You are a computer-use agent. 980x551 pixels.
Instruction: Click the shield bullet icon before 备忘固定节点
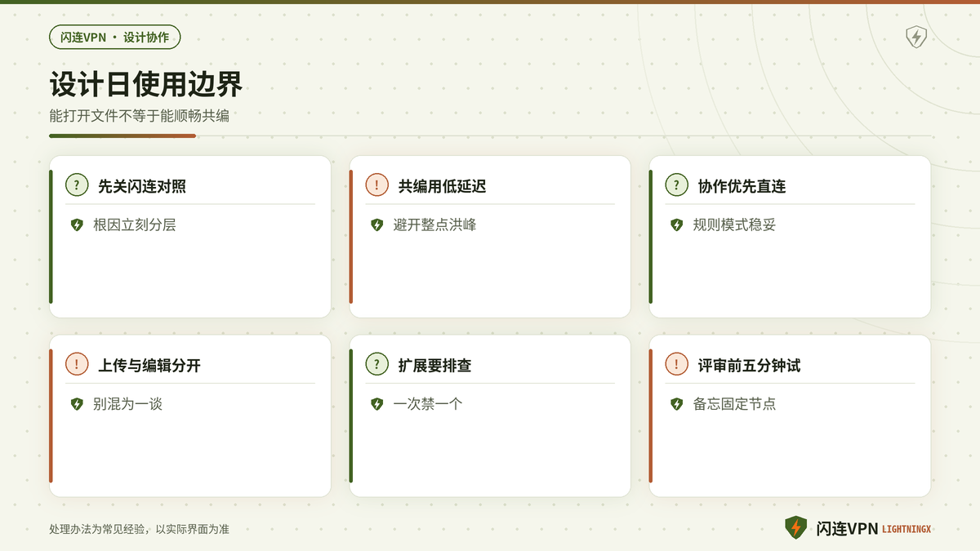tap(676, 404)
